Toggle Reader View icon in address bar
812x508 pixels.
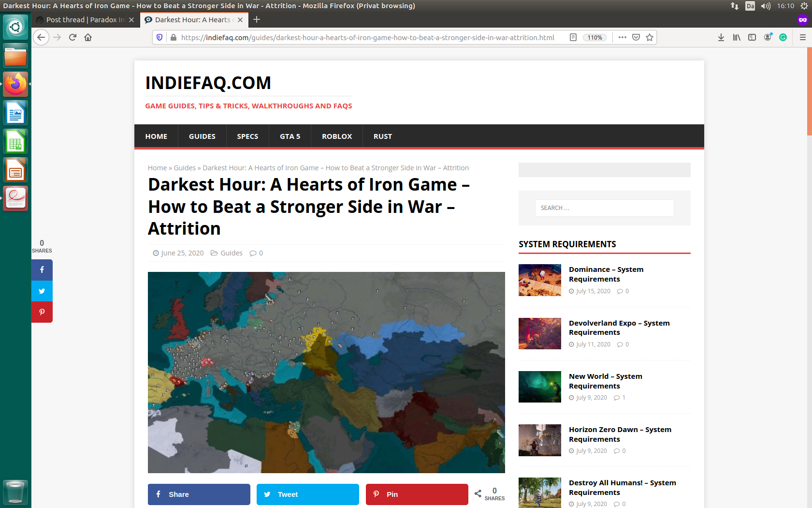point(573,37)
